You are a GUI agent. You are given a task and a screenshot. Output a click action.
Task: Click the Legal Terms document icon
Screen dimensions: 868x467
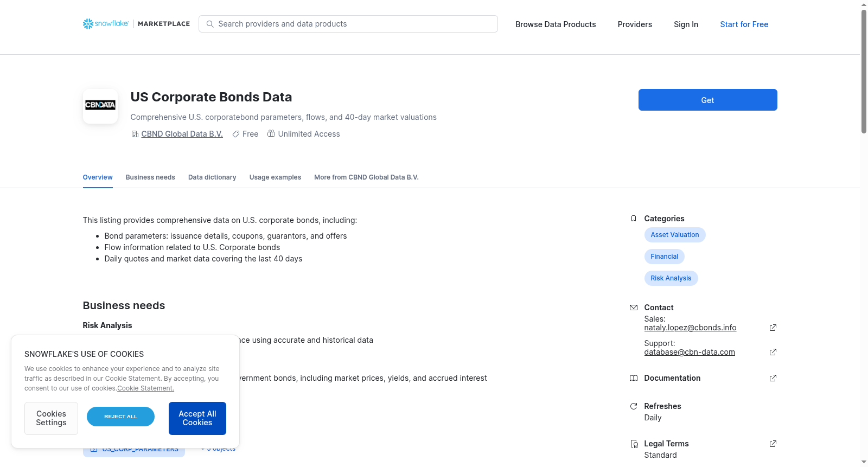tap(634, 444)
